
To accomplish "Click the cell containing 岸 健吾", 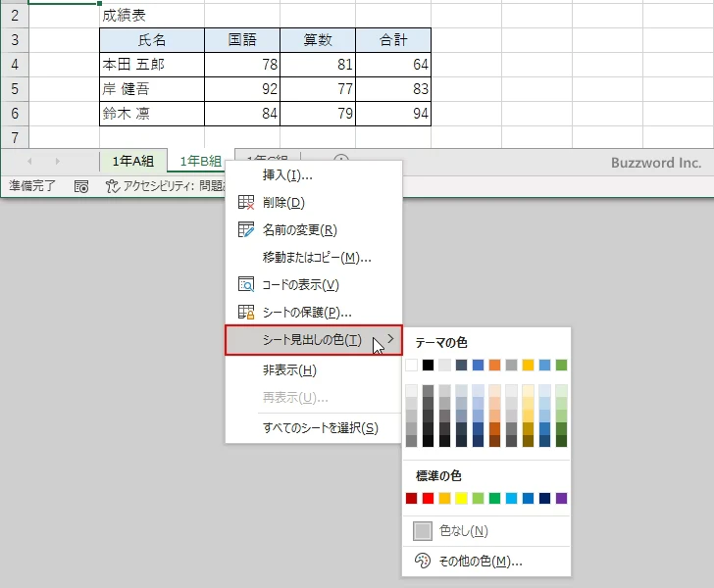I will [x=152, y=89].
